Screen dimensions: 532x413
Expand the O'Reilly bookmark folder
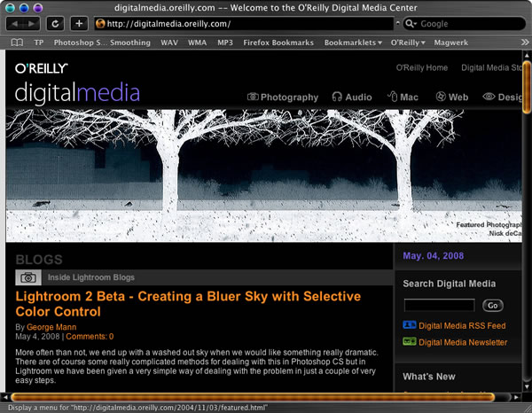(408, 43)
